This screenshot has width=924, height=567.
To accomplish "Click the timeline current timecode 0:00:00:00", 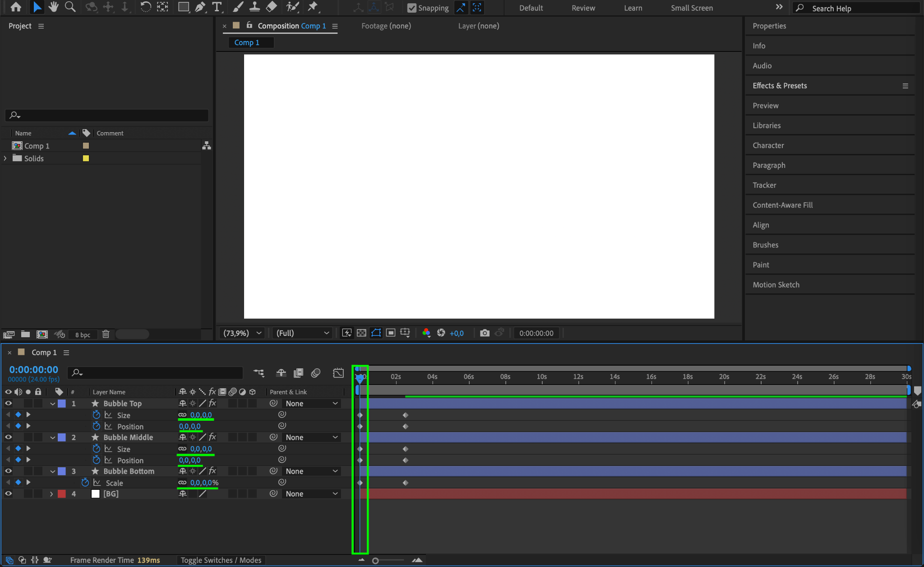I will pos(34,370).
